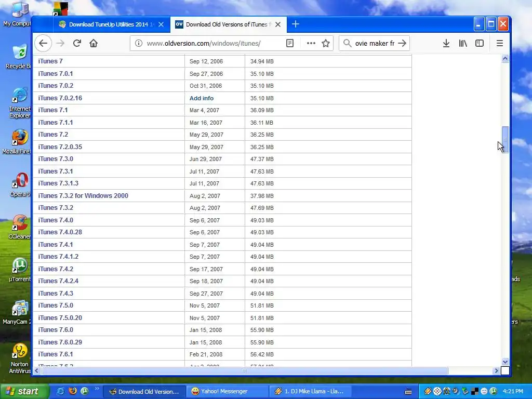Open the iTunes 7 link
Viewport: 532px width, 399px height.
50,61
